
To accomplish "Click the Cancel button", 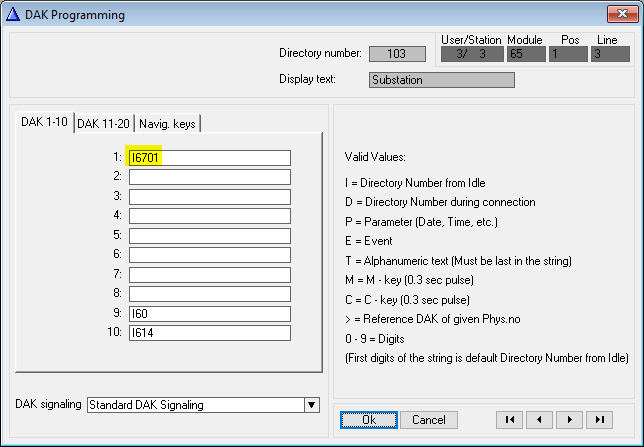I will [x=429, y=420].
